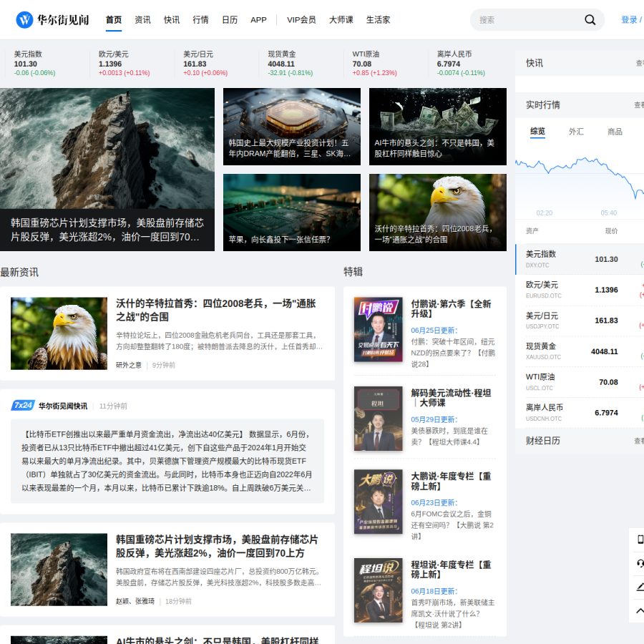The width and height of the screenshot is (644, 644).
Task: Click the 登录 link
Action: pyautogui.click(x=629, y=20)
